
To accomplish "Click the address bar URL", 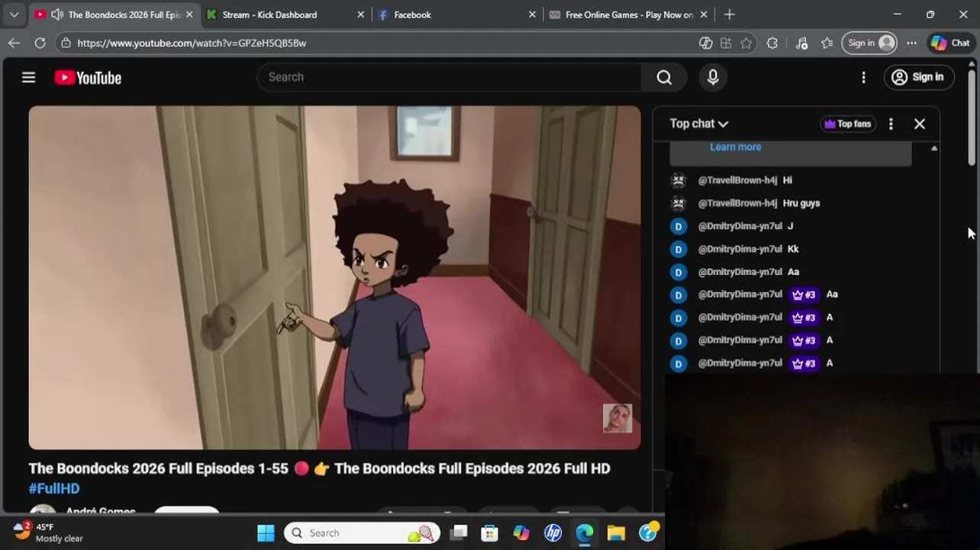I will coord(192,44).
